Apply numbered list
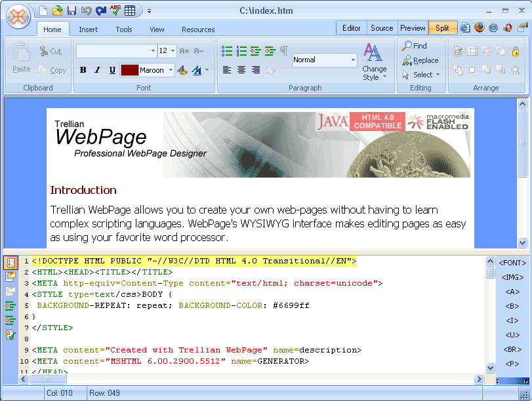The image size is (532, 401). (241, 51)
